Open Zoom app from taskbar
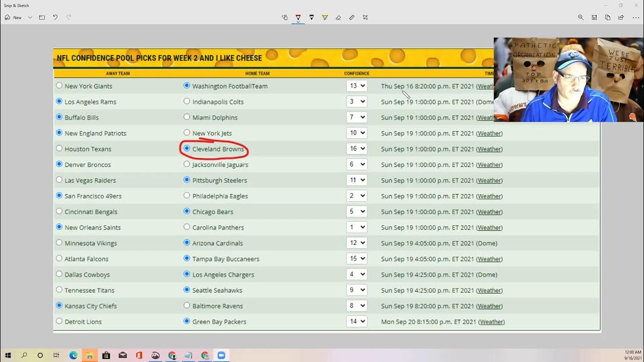The width and height of the screenshot is (644, 362). (221, 355)
